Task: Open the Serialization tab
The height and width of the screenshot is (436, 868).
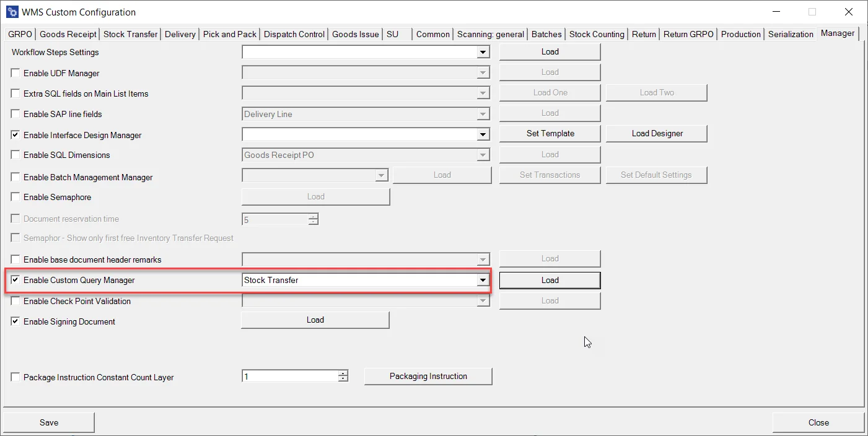Action: point(791,34)
